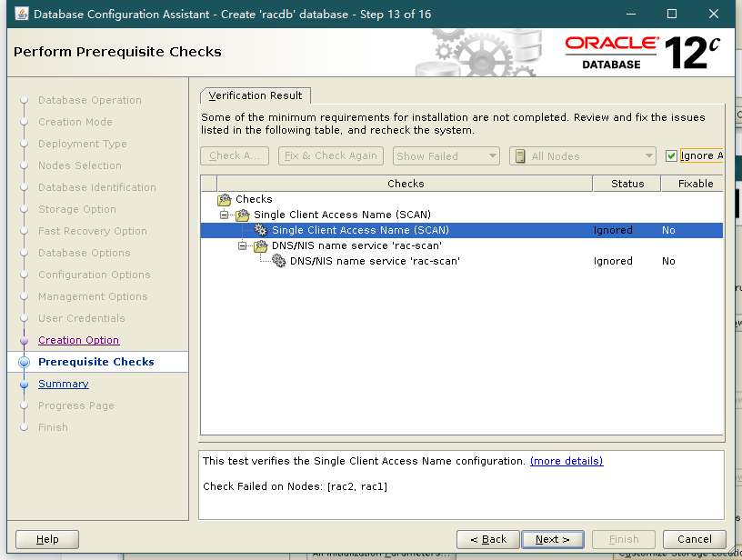Click the Database Operation step

point(90,100)
